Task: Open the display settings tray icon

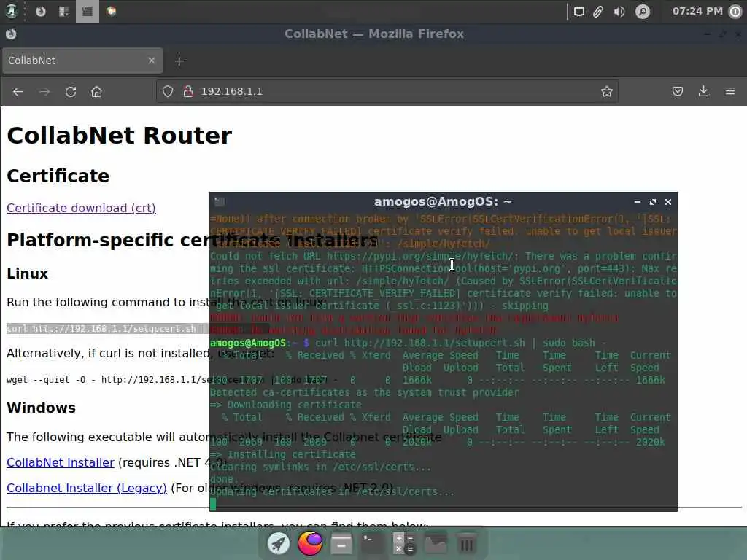Action: coord(578,12)
